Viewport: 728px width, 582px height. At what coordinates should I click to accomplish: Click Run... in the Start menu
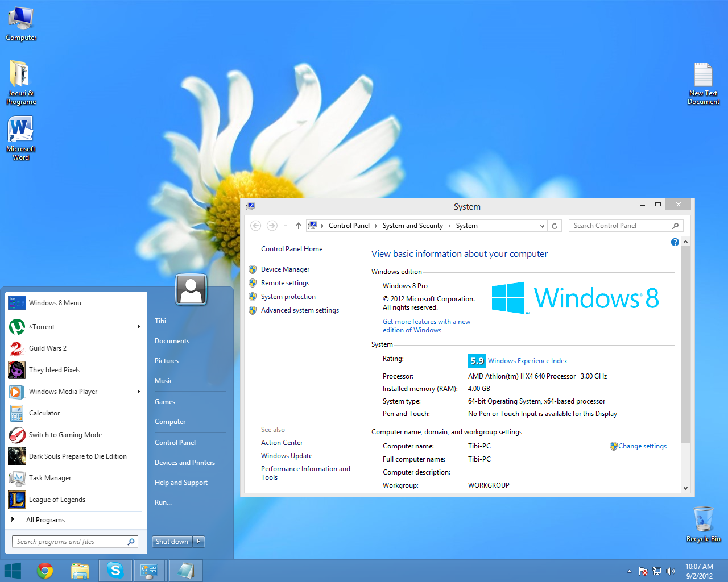click(163, 502)
